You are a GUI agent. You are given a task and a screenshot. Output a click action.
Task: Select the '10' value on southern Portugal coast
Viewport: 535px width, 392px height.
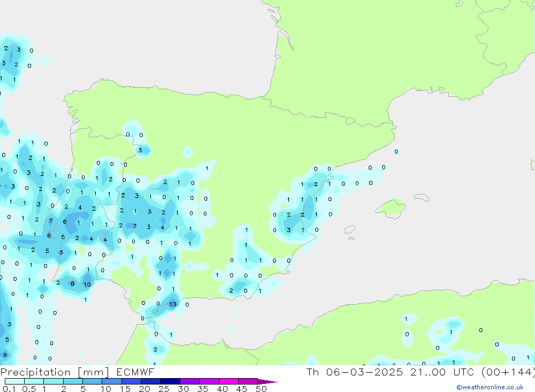87,285
